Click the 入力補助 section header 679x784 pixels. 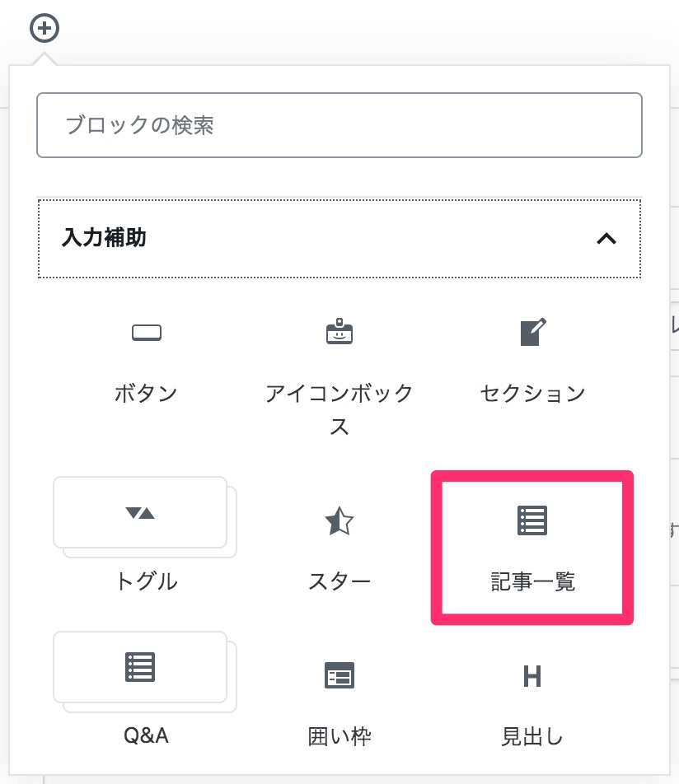pos(339,239)
